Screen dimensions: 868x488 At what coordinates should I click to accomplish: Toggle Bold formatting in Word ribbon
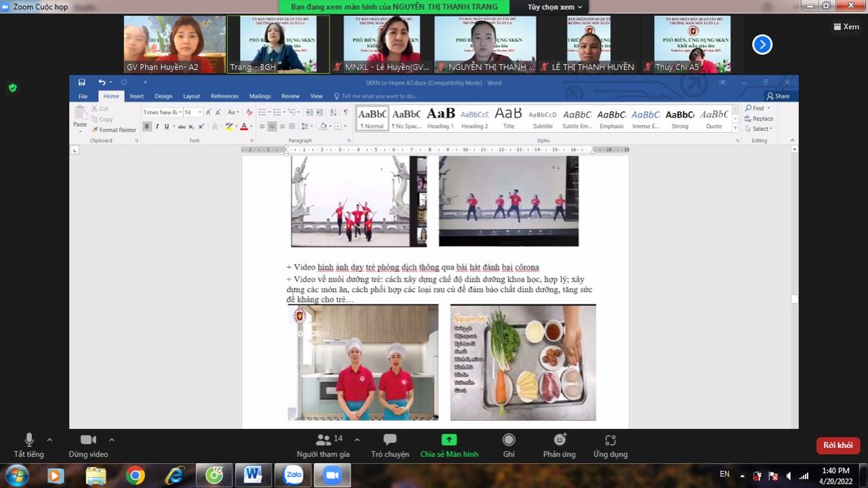point(147,127)
